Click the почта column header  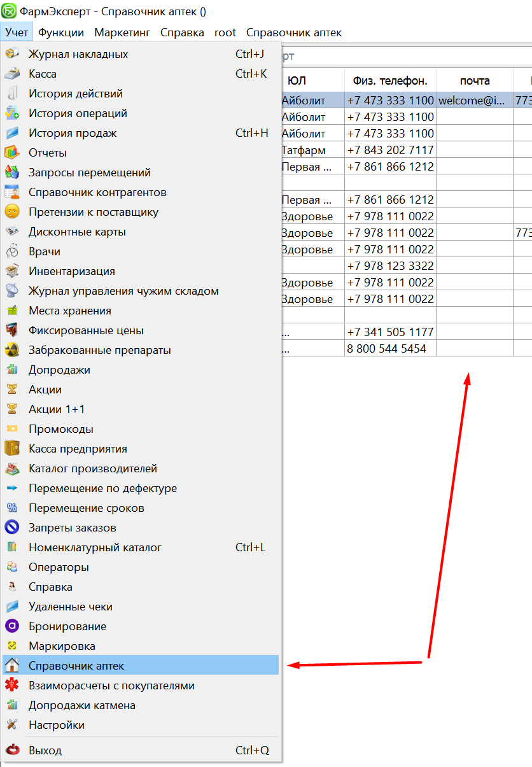[x=475, y=81]
